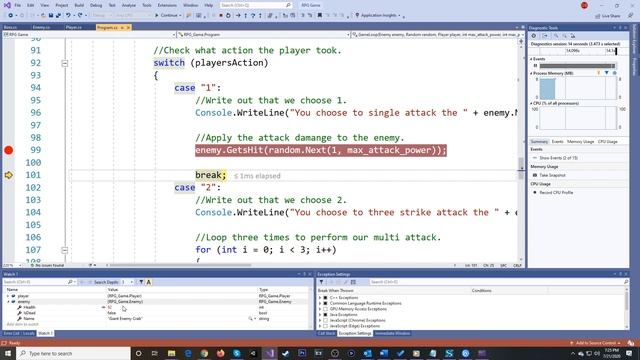Image resolution: width=640 pixels, height=360 pixels.
Task: Click the Visual Studio logo icon
Action: pyautogui.click(x=7, y=5)
